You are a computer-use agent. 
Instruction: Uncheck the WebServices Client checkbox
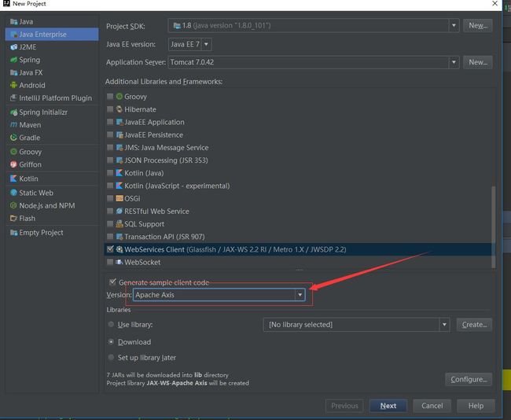click(110, 249)
